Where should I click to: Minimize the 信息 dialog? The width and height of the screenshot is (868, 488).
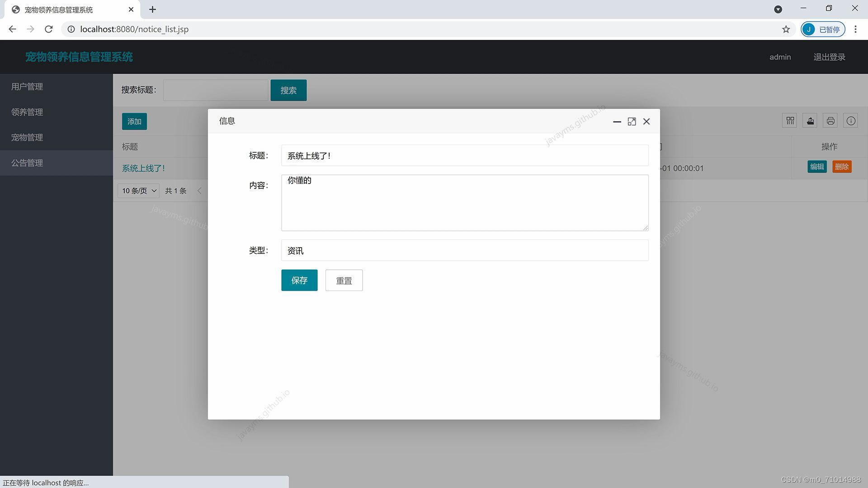pyautogui.click(x=617, y=122)
